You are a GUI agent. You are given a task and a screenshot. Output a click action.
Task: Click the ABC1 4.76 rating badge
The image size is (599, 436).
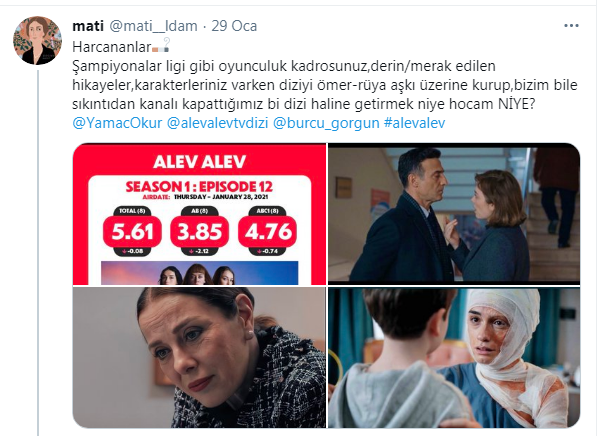tap(267, 231)
